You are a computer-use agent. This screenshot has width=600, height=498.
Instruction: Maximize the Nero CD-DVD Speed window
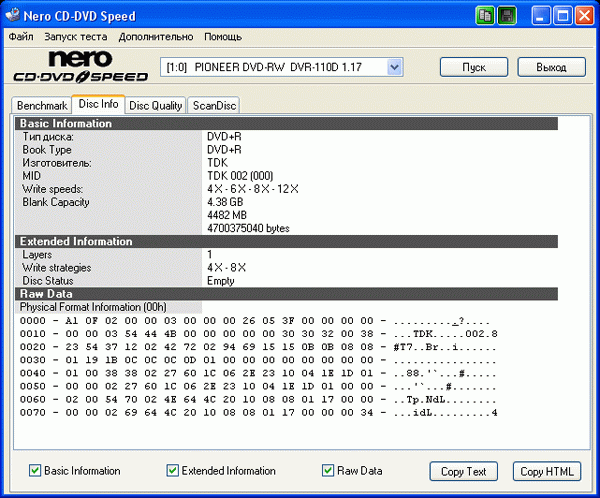coord(562,16)
